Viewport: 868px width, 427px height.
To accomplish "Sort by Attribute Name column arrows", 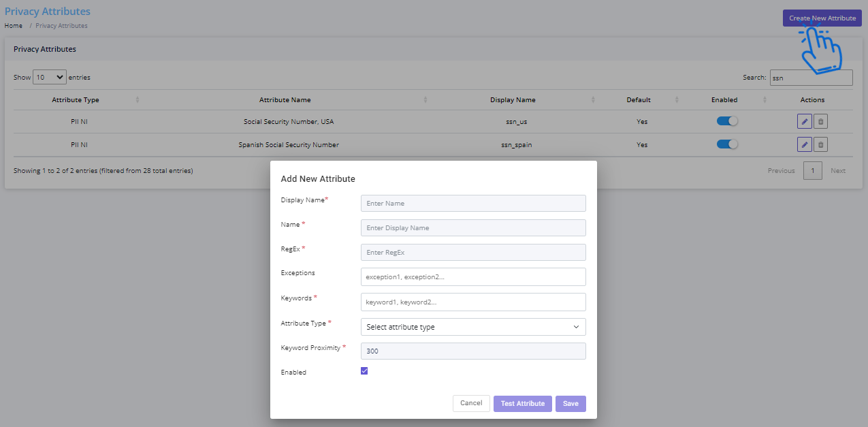I will tap(425, 100).
